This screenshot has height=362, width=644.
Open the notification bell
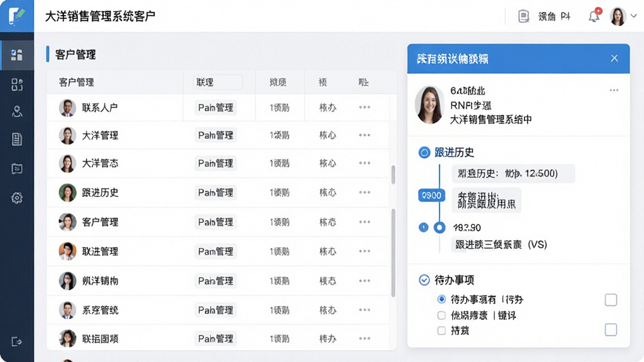594,16
